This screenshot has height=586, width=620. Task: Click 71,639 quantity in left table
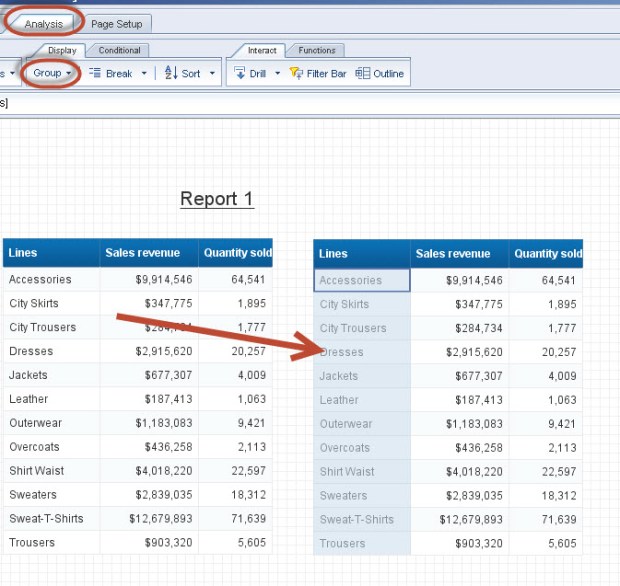tap(248, 518)
